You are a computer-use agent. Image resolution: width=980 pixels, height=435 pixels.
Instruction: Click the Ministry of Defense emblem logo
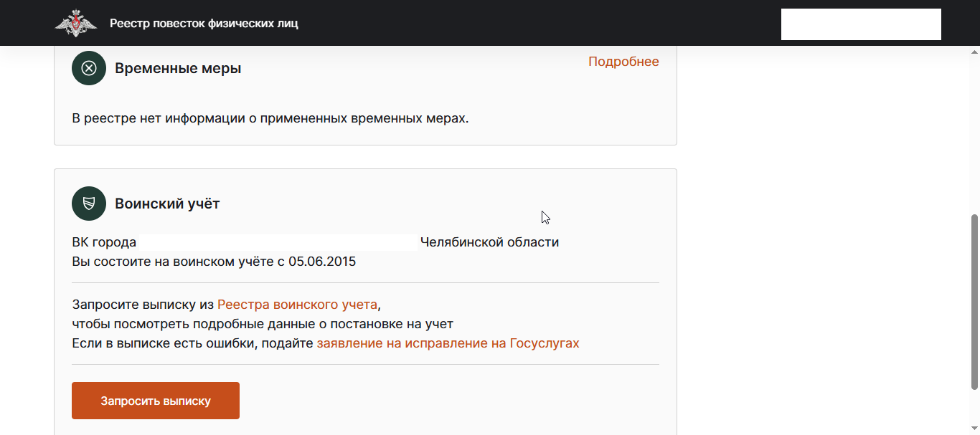(x=75, y=23)
